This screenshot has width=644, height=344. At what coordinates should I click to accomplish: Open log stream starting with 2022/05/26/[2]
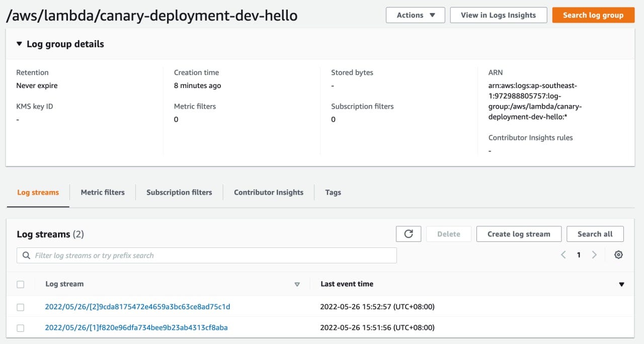coord(137,307)
